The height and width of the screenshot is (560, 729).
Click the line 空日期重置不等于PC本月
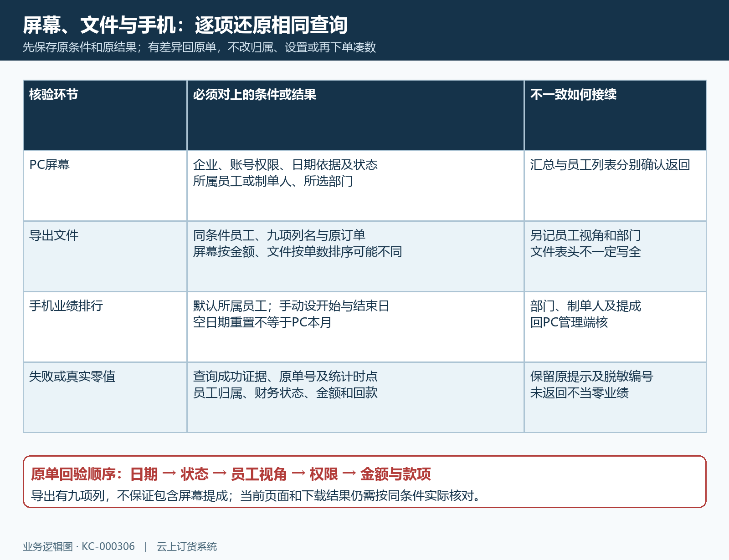click(262, 322)
